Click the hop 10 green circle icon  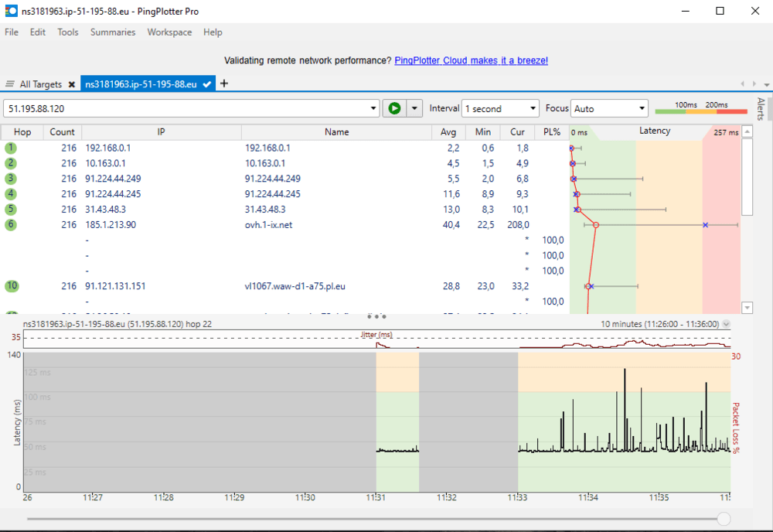[12, 286]
